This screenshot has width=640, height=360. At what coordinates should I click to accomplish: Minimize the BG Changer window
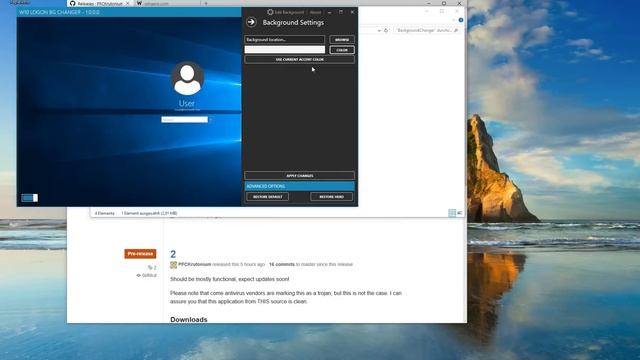(330, 12)
